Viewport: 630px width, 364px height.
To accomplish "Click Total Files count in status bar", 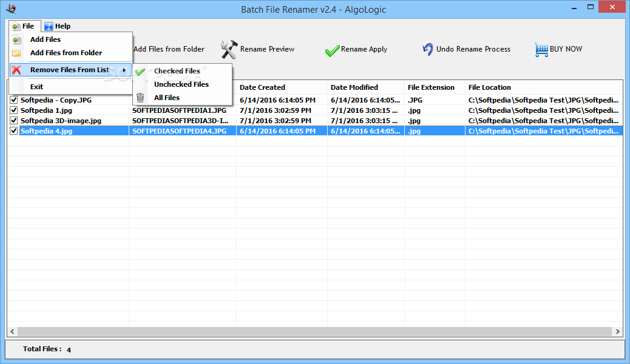I will point(69,349).
